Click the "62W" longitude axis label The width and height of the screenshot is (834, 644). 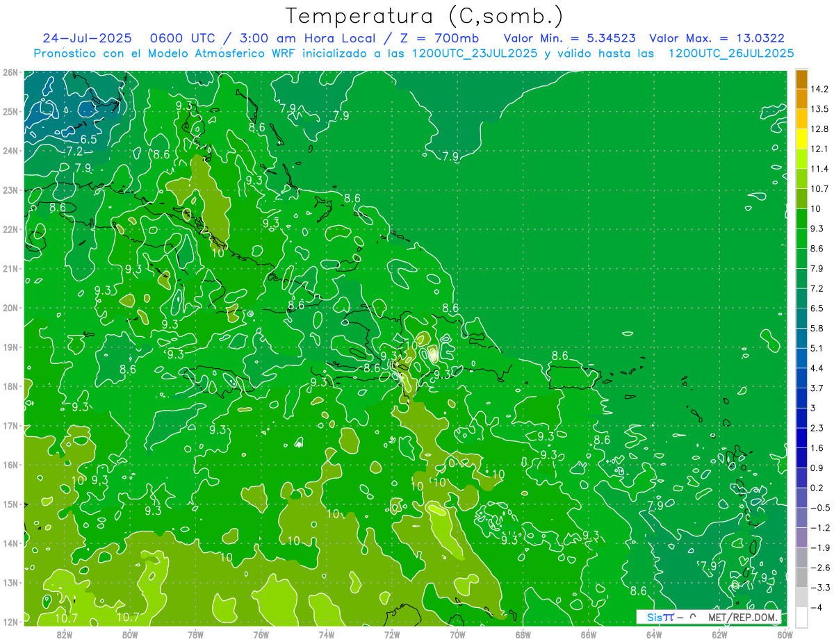pos(719,634)
